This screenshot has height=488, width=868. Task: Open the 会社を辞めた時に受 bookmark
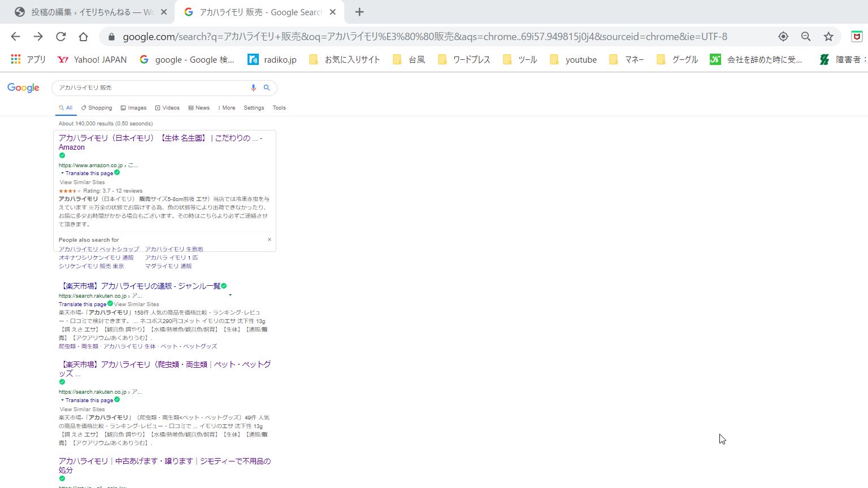pos(756,59)
